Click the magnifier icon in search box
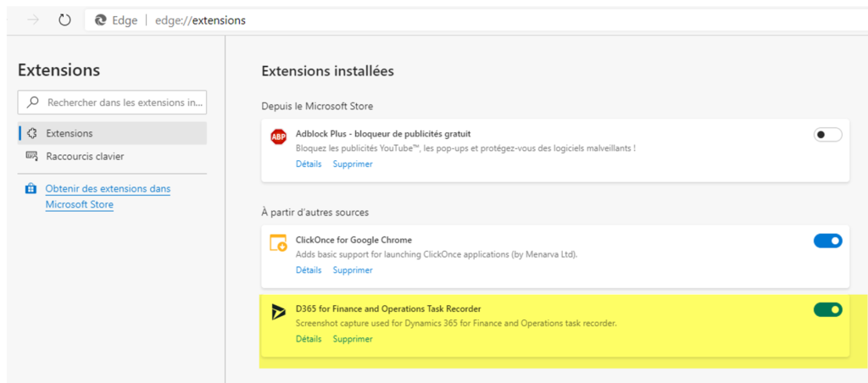Image resolution: width=868 pixels, height=383 pixels. coord(33,103)
